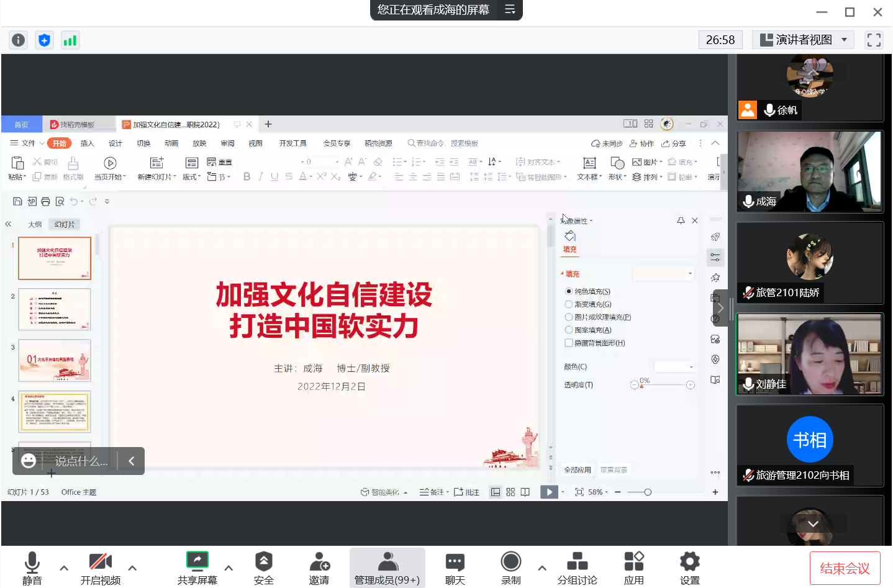Invite participants with the 邀请 icon
This screenshot has height=588, width=893.
point(319,568)
